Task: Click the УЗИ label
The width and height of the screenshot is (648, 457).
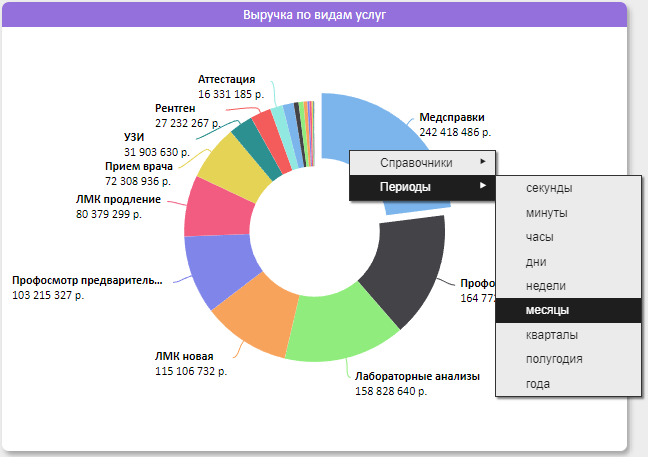Action: 134,137
